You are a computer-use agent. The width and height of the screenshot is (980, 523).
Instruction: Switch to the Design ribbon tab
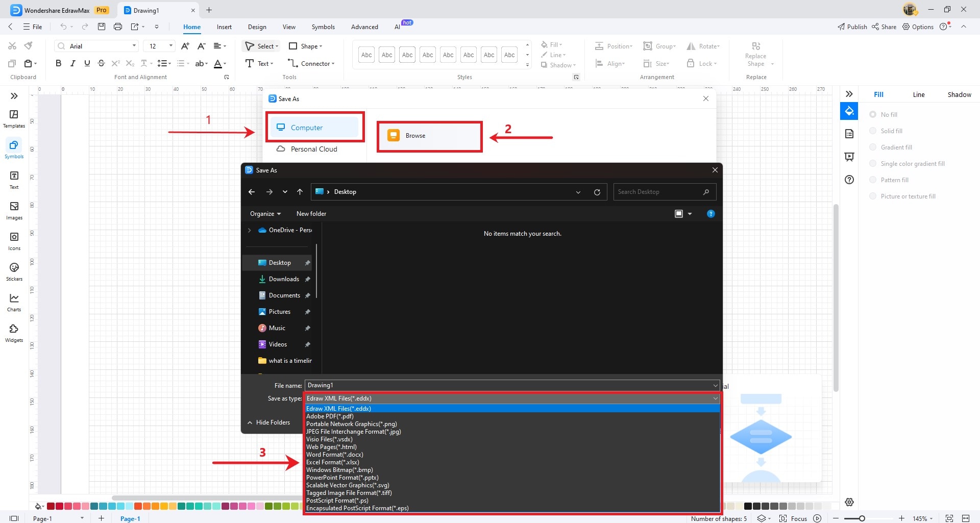(257, 27)
